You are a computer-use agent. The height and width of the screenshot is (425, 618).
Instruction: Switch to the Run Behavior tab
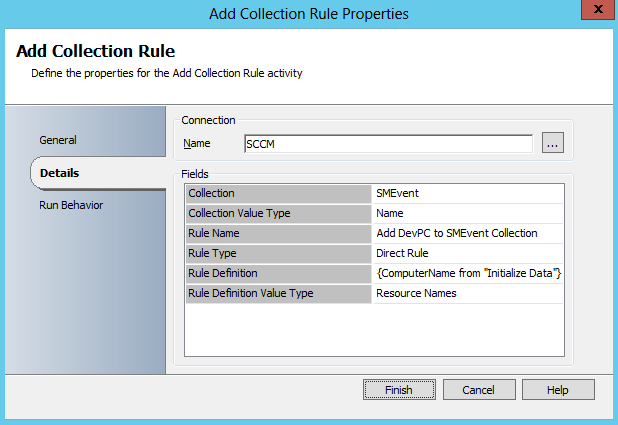71,205
